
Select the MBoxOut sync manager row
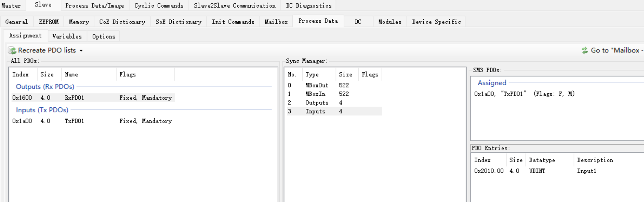pos(317,85)
